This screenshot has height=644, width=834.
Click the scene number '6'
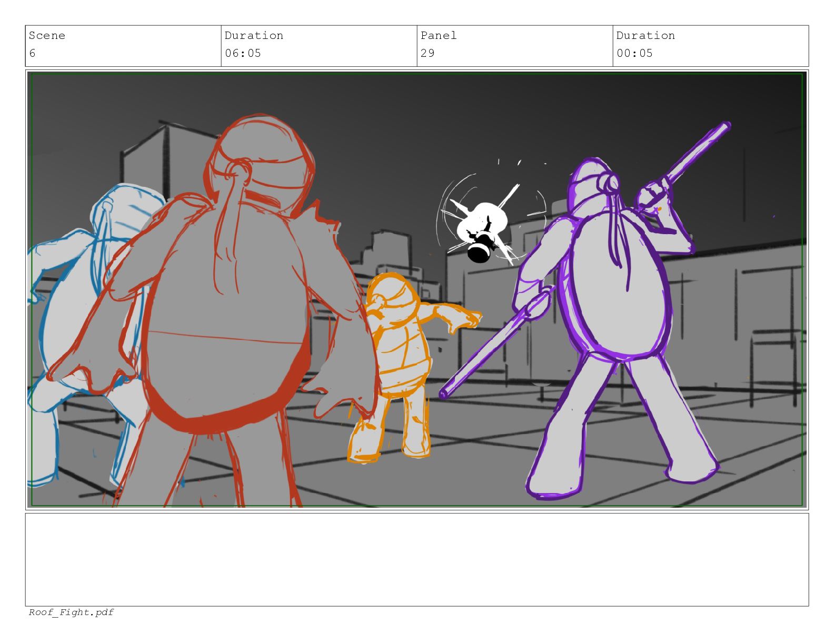[x=32, y=53]
